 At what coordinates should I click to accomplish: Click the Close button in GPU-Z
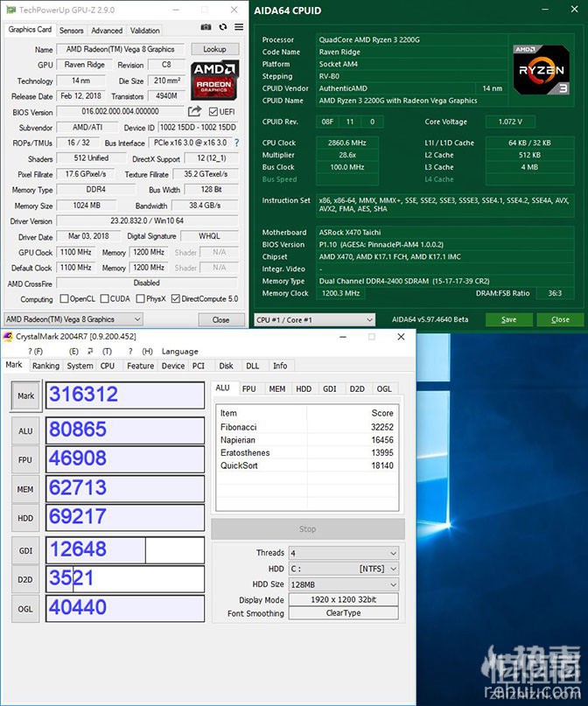[x=221, y=319]
